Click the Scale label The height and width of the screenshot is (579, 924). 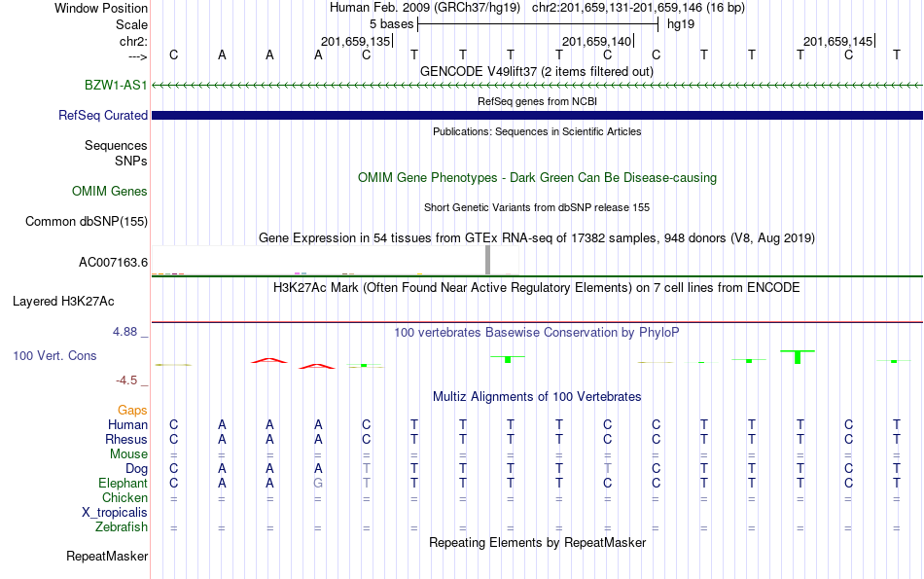(x=131, y=24)
